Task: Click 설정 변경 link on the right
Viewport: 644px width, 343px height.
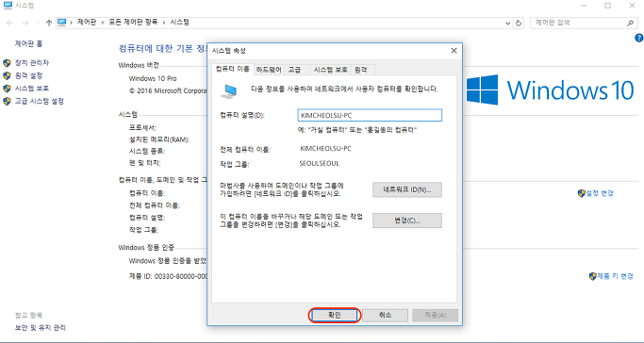Action: point(600,193)
